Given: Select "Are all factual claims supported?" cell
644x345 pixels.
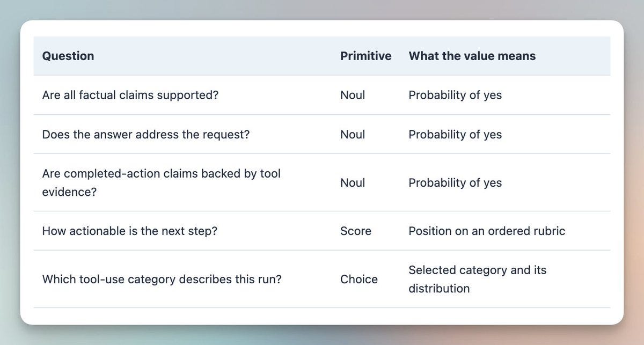Looking at the screenshot, I should pos(130,95).
